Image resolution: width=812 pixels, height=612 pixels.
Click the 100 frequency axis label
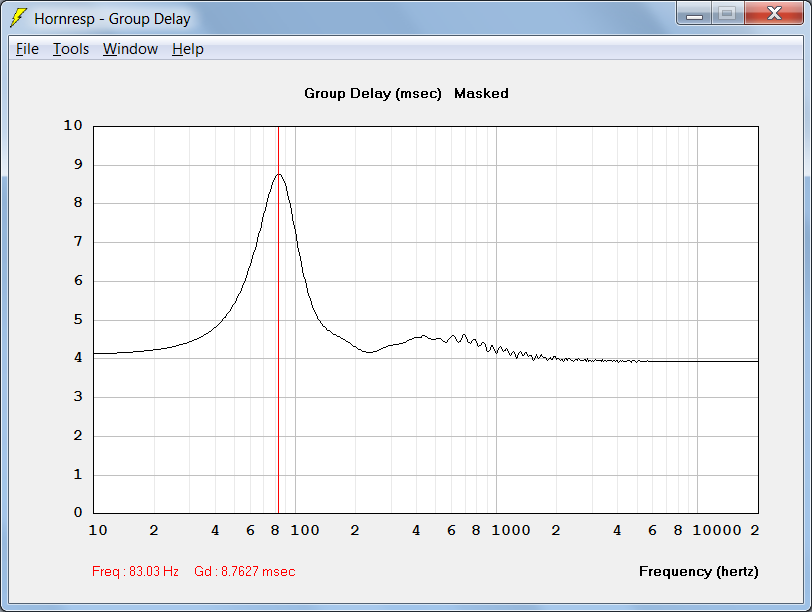click(x=304, y=530)
